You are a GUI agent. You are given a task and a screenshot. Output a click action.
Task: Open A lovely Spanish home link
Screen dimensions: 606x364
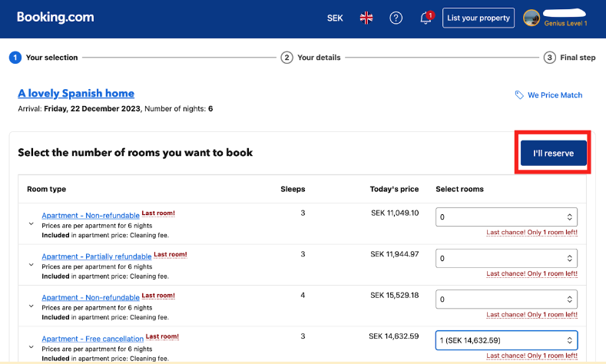coord(76,93)
